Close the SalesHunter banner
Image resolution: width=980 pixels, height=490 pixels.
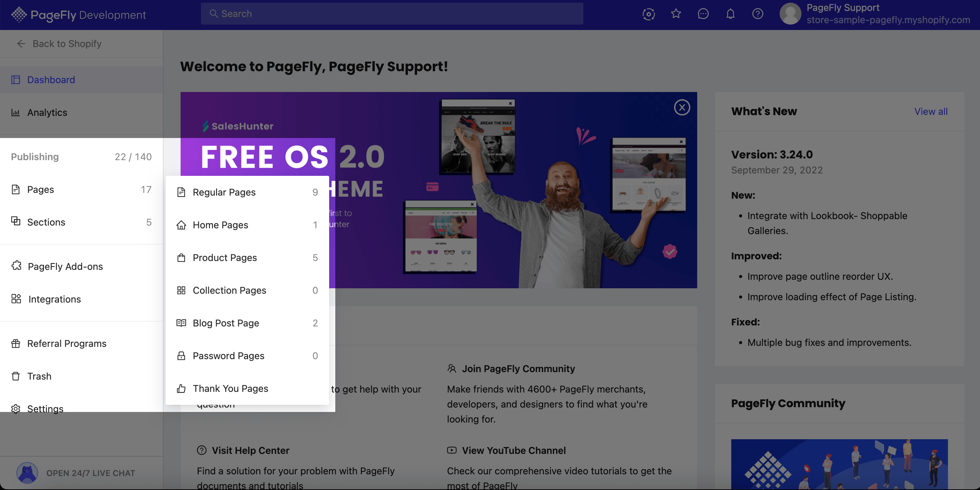coord(682,108)
